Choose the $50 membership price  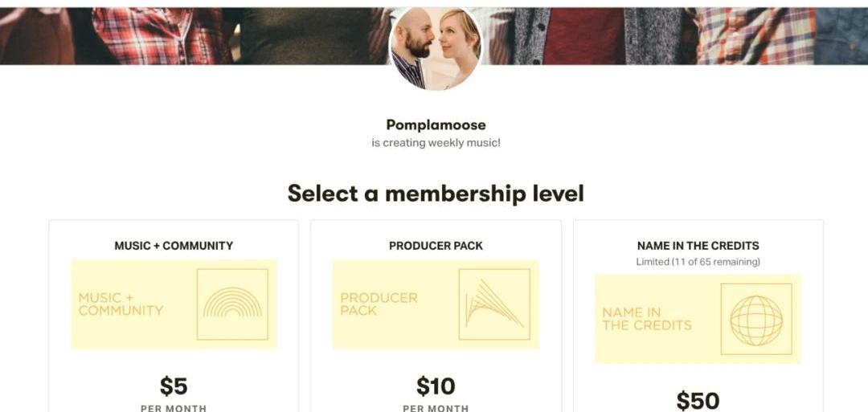[x=698, y=400]
